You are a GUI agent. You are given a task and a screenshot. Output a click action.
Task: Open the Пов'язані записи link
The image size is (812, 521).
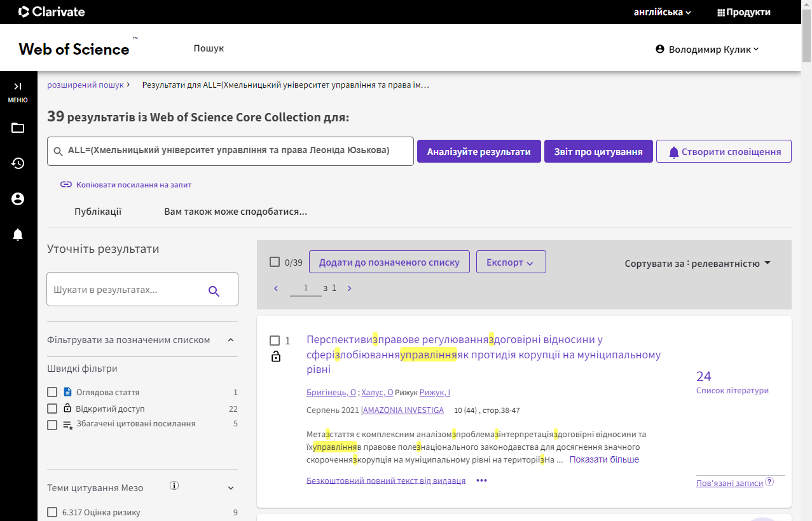coord(729,483)
